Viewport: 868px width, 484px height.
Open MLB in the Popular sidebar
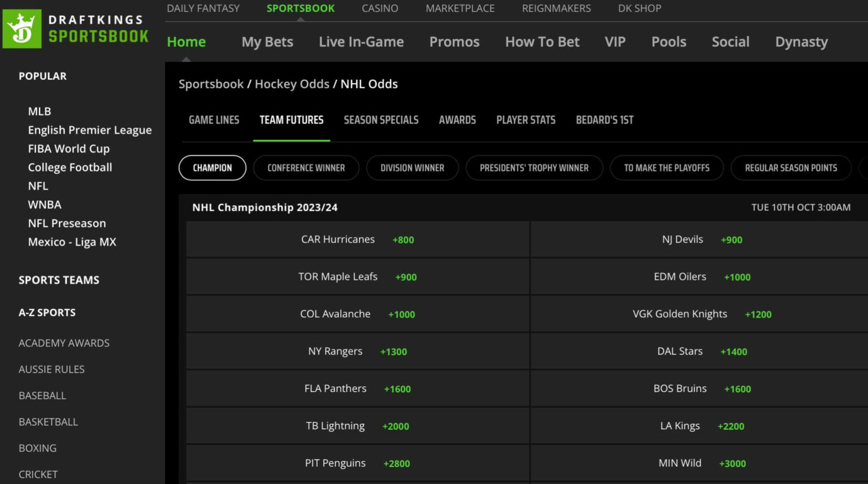tap(40, 111)
